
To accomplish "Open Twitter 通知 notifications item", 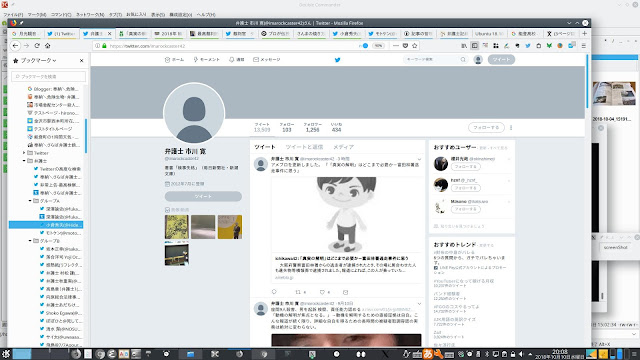I will point(236,60).
